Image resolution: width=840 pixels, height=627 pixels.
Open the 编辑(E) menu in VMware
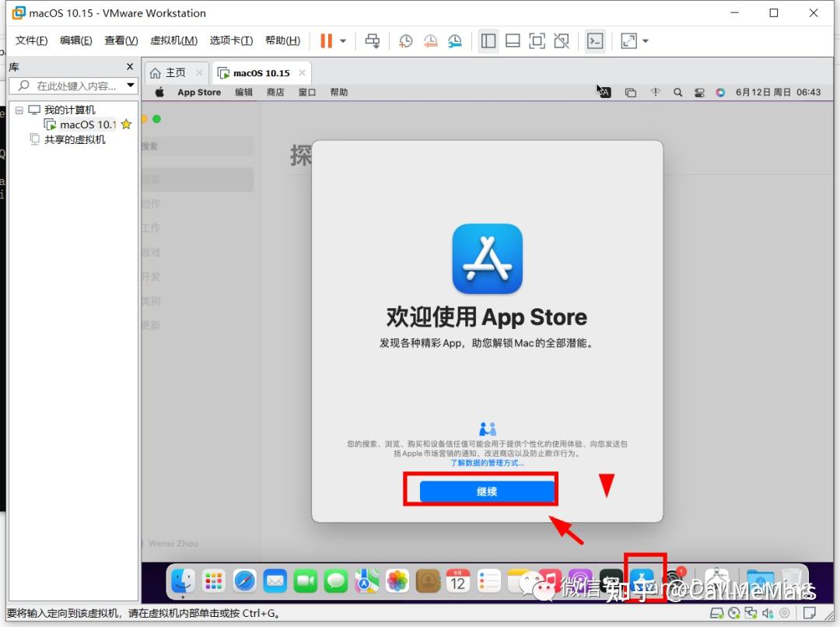coord(75,40)
